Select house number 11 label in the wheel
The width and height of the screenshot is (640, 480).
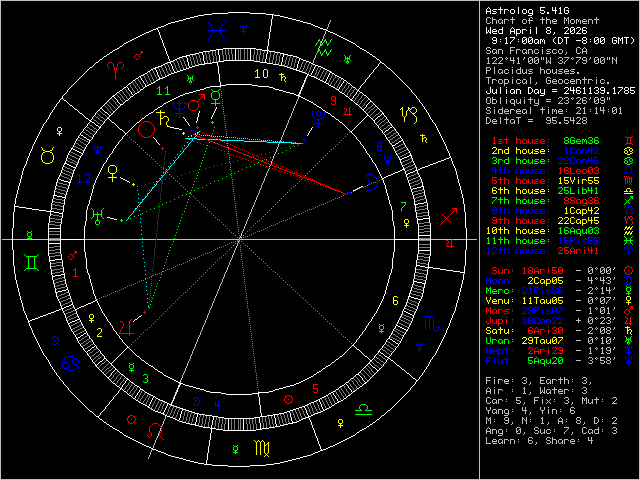pos(163,91)
